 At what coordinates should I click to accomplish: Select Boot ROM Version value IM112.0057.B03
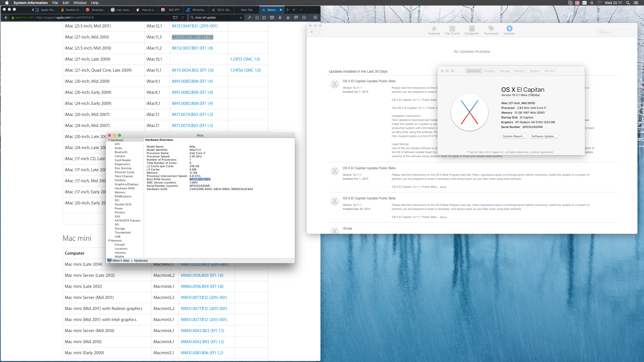[200, 179]
